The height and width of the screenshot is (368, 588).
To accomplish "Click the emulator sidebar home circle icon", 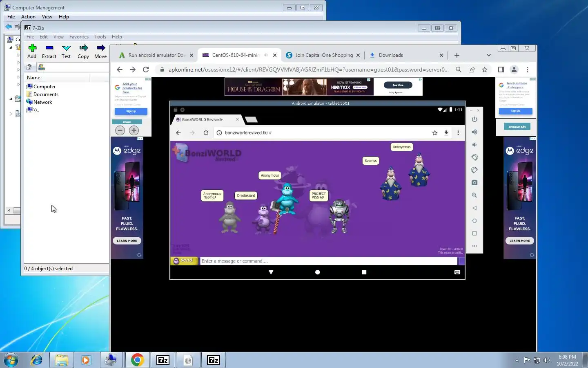I will (x=474, y=221).
